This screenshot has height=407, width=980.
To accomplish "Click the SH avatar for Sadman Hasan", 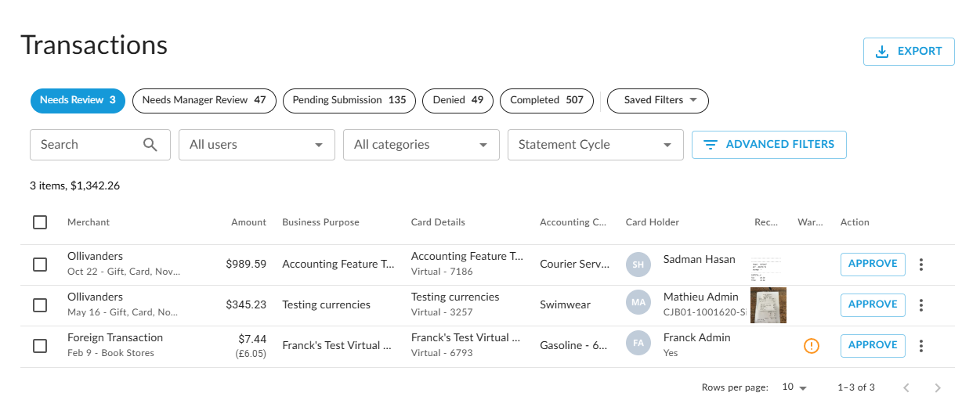I will (638, 265).
